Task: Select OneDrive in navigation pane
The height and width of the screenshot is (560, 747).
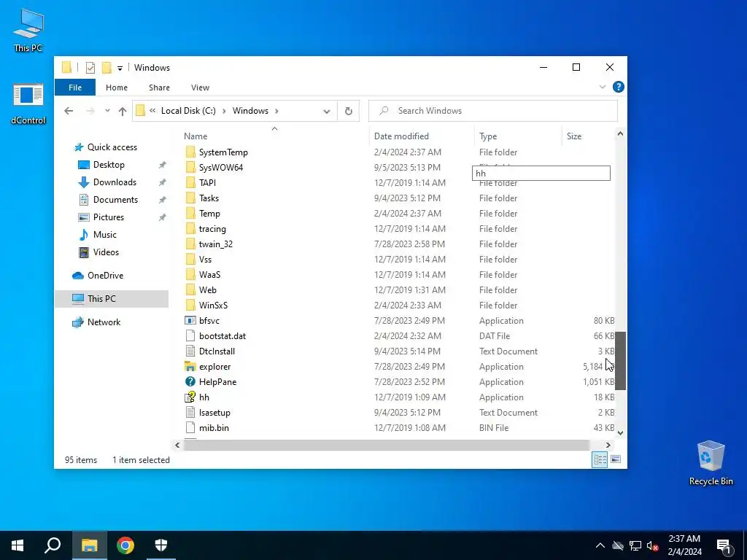Action: point(105,276)
